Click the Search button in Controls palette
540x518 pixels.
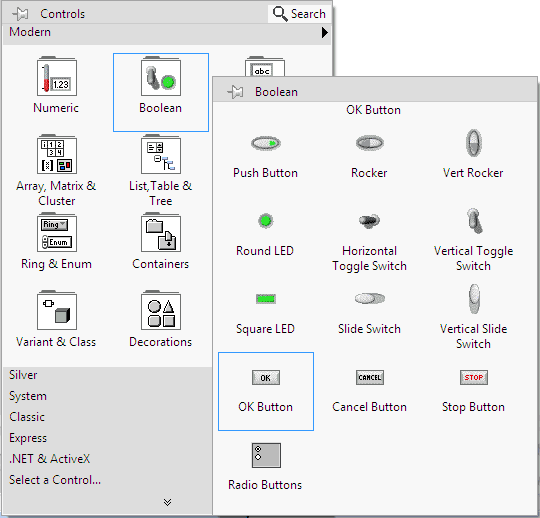tap(299, 14)
